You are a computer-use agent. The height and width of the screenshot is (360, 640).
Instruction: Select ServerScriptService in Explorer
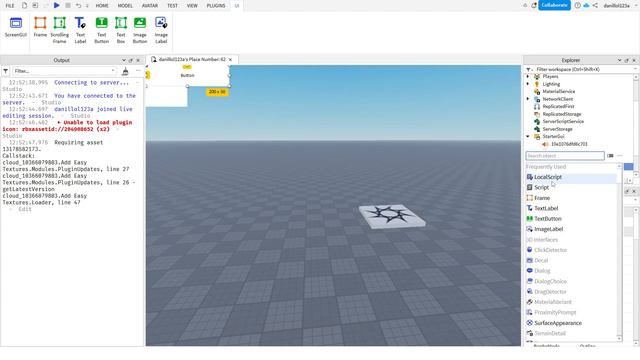coord(563,122)
